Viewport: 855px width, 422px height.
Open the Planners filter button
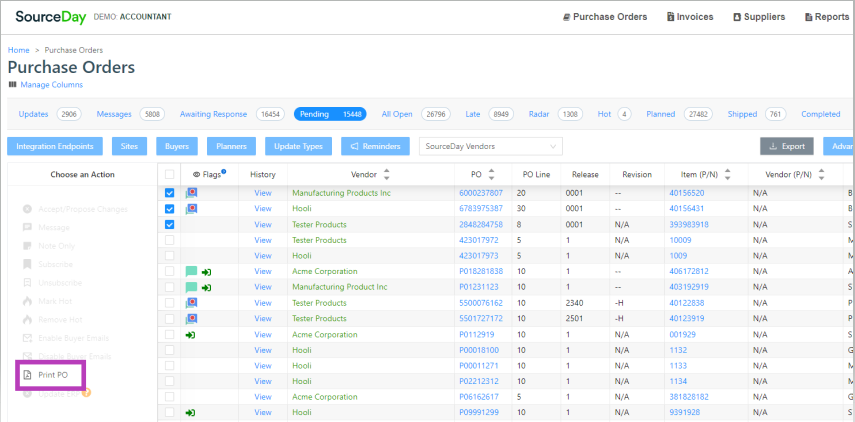point(231,146)
